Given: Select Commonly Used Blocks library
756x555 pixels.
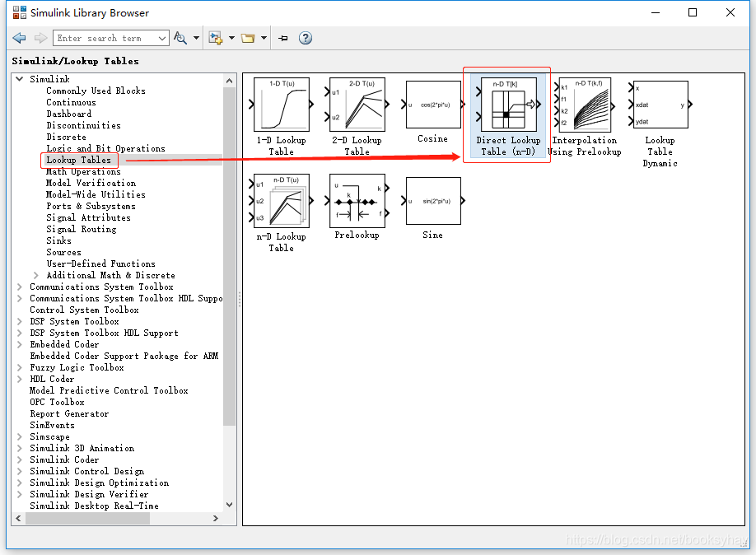Looking at the screenshot, I should point(96,91).
